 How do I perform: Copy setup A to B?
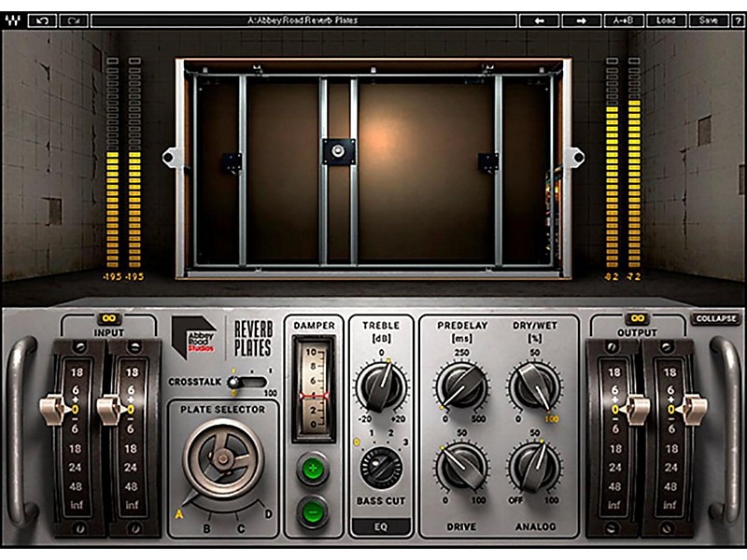point(624,21)
